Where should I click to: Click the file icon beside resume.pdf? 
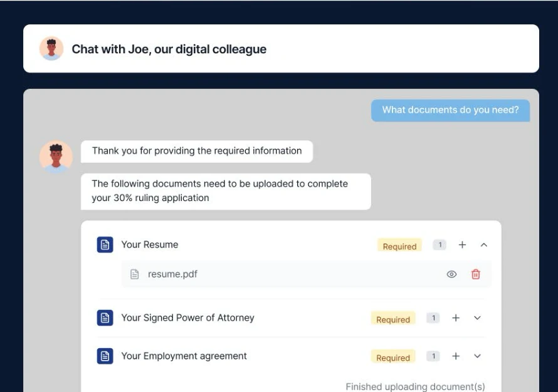coord(135,274)
